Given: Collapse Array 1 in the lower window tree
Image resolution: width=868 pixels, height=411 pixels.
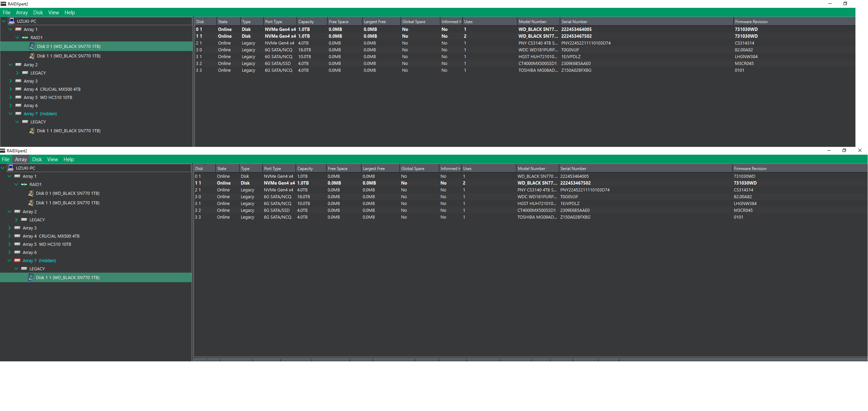Looking at the screenshot, I should (x=9, y=176).
